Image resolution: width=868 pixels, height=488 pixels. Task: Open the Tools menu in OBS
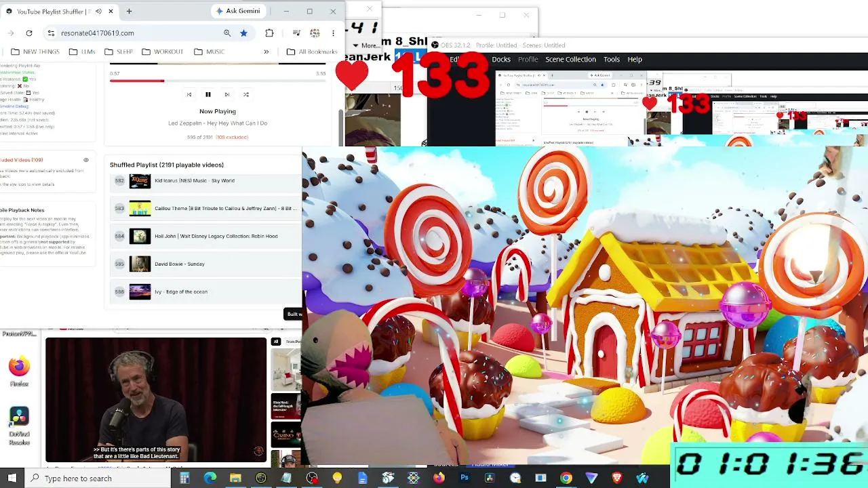pyautogui.click(x=612, y=60)
